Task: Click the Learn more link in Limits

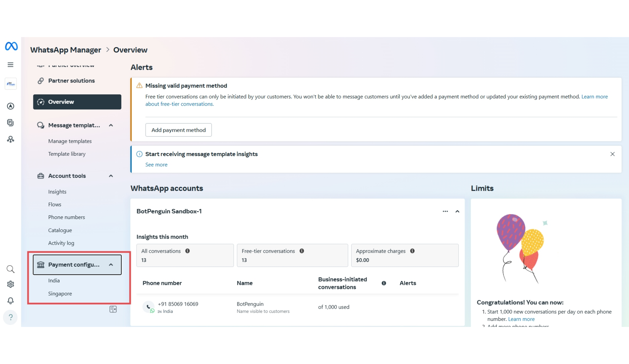Action: (x=521, y=319)
